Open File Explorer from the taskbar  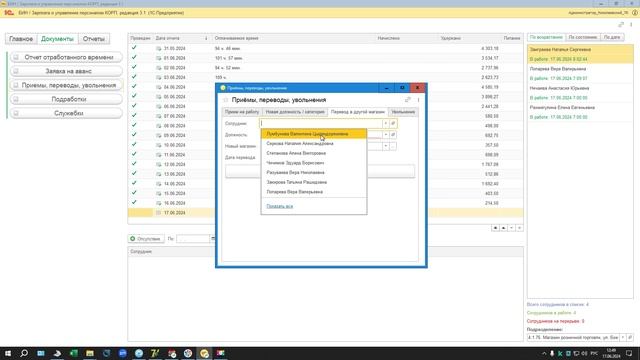coord(90,353)
